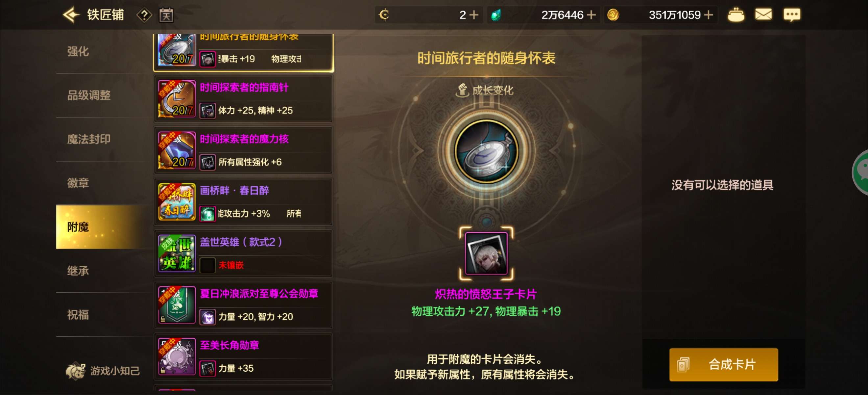Open the question mark help icon
The height and width of the screenshot is (395, 868).
(144, 15)
